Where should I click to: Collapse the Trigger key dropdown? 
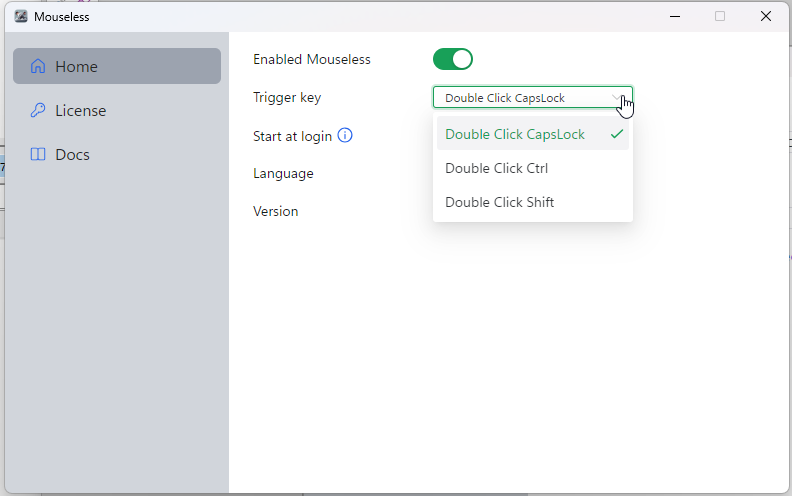tap(532, 97)
